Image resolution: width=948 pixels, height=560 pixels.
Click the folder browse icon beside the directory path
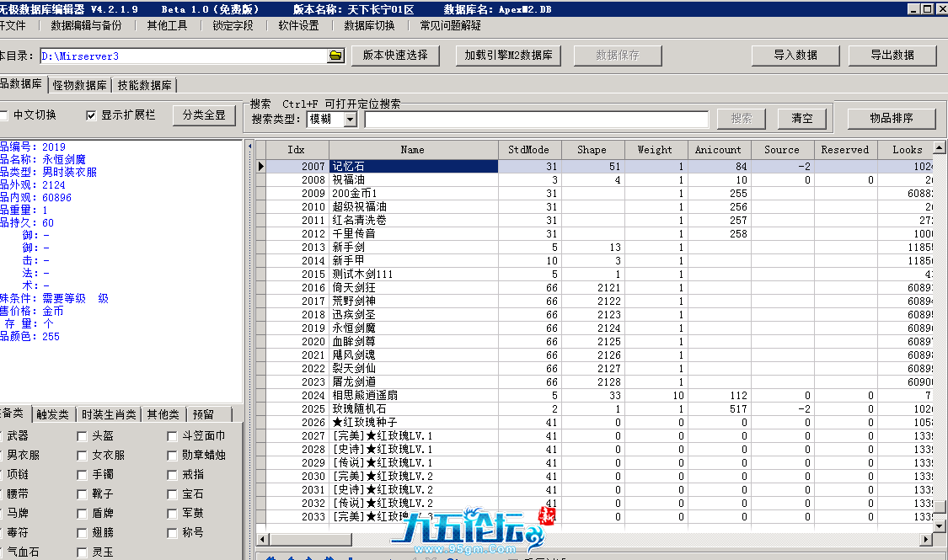(x=336, y=56)
